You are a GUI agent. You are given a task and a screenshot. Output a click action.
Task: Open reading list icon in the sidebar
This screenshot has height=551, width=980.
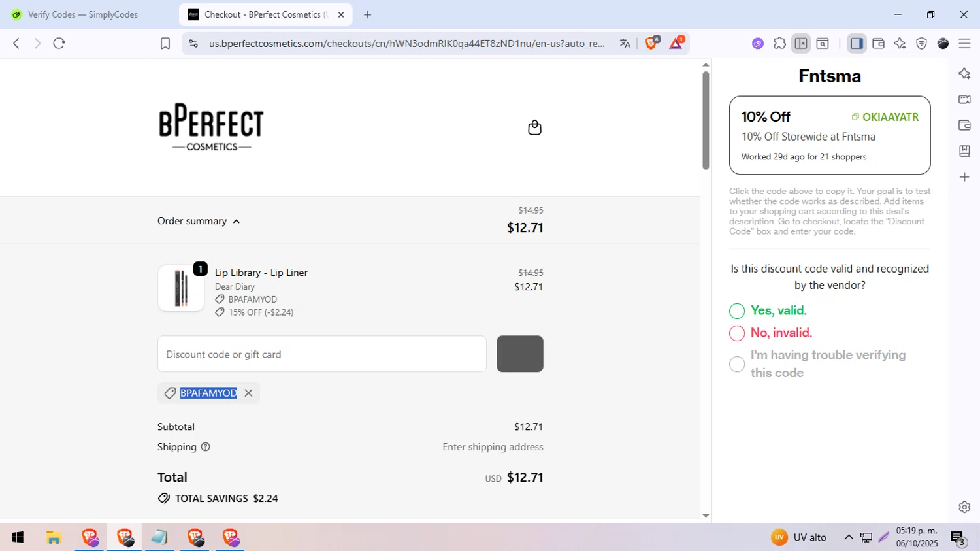(964, 151)
